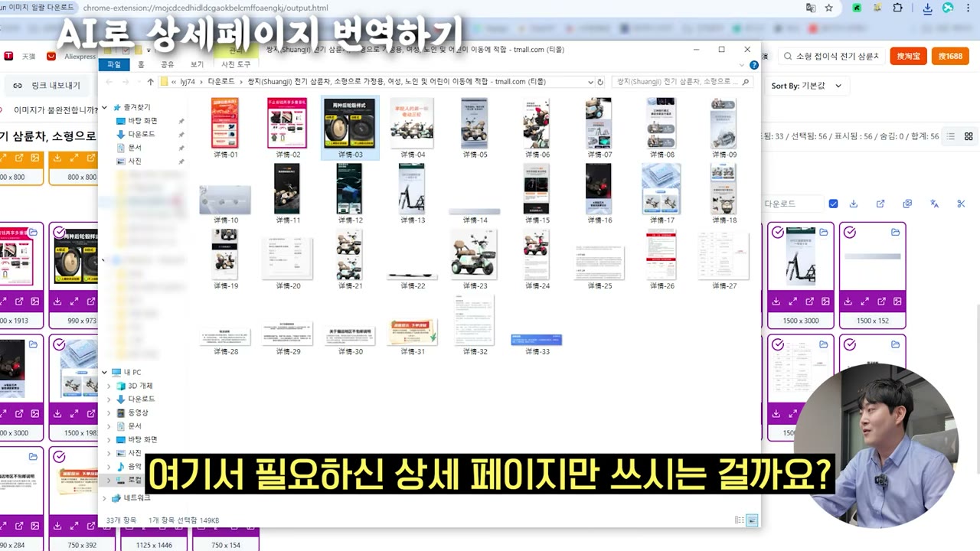Select the 详情-01 image file
The height and width of the screenshot is (551, 980).
[225, 128]
